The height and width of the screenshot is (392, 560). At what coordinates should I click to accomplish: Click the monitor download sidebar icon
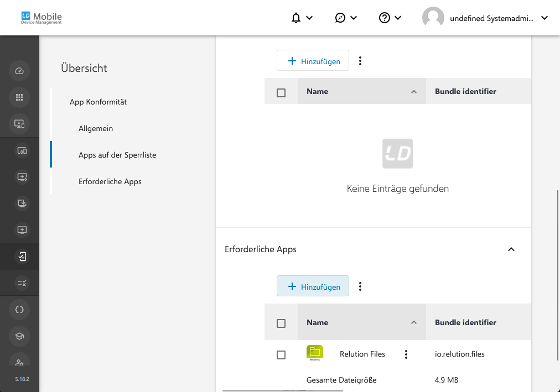(22, 203)
